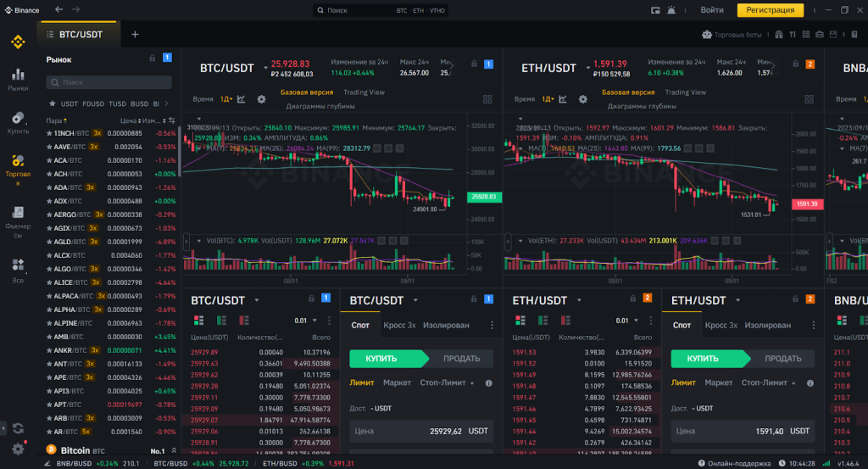The image size is (868, 469).
Task: Sort the market list by Пара column
Action: click(x=56, y=120)
